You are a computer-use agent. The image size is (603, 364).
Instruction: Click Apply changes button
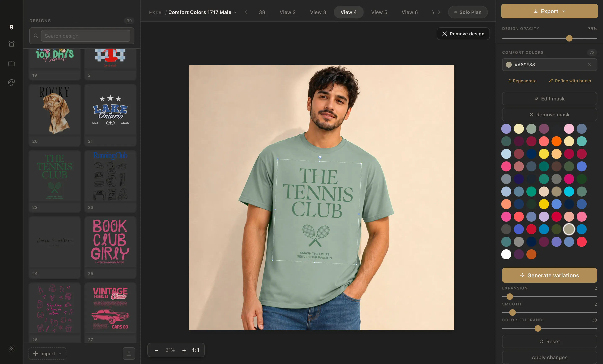(549, 357)
